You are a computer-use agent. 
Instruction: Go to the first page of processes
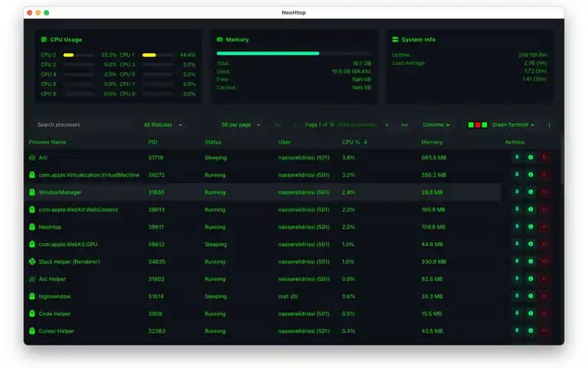point(277,125)
